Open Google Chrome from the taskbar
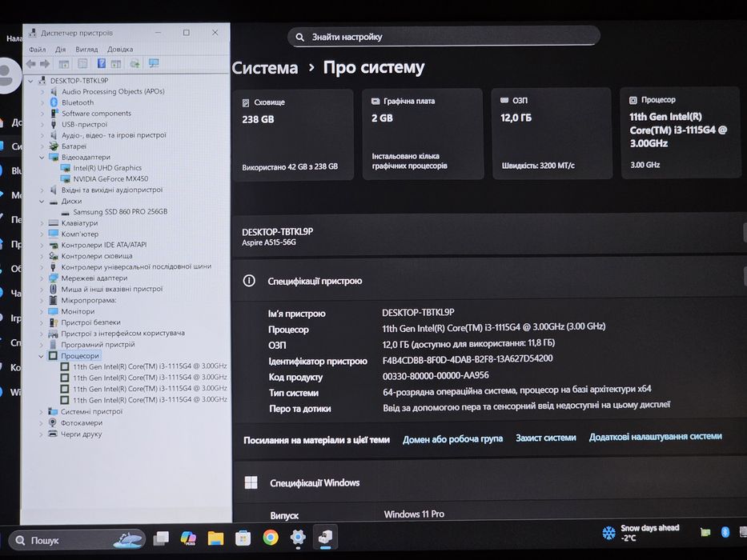Image resolution: width=747 pixels, height=560 pixels. point(271,537)
